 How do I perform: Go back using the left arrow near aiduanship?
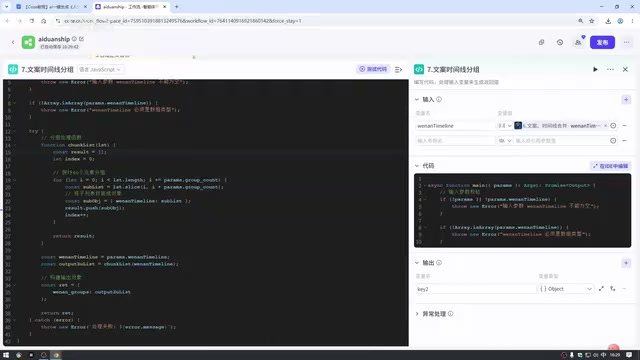[13, 42]
